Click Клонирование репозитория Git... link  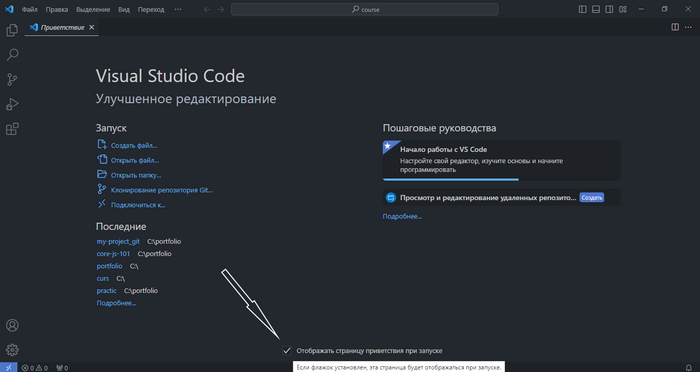point(162,190)
